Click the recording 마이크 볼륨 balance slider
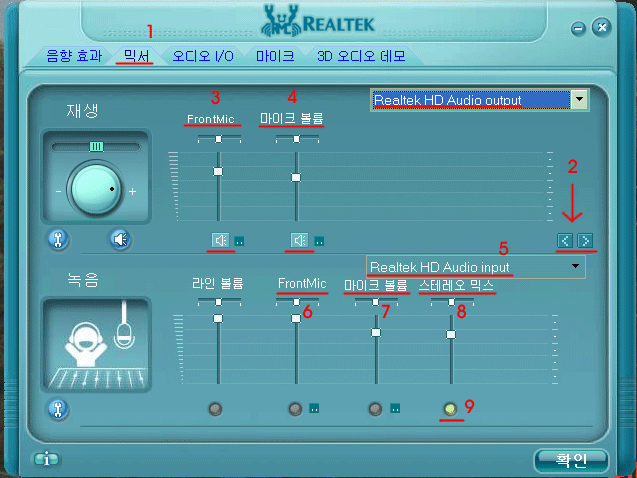 click(x=376, y=302)
